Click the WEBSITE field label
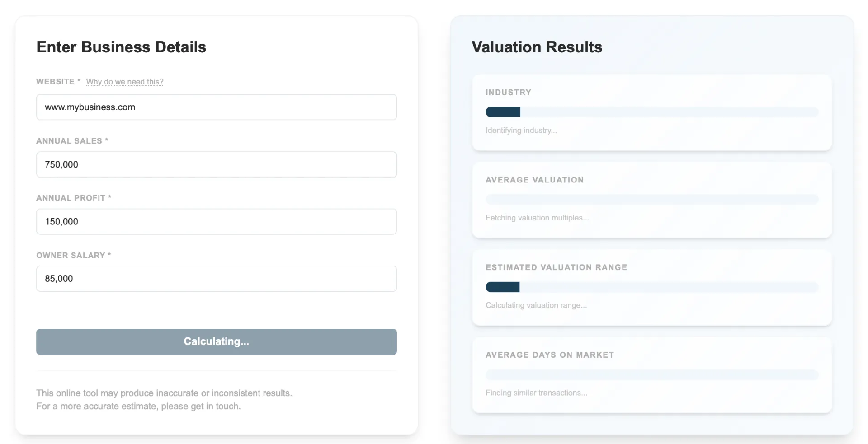The height and width of the screenshot is (444, 868). [x=55, y=82]
